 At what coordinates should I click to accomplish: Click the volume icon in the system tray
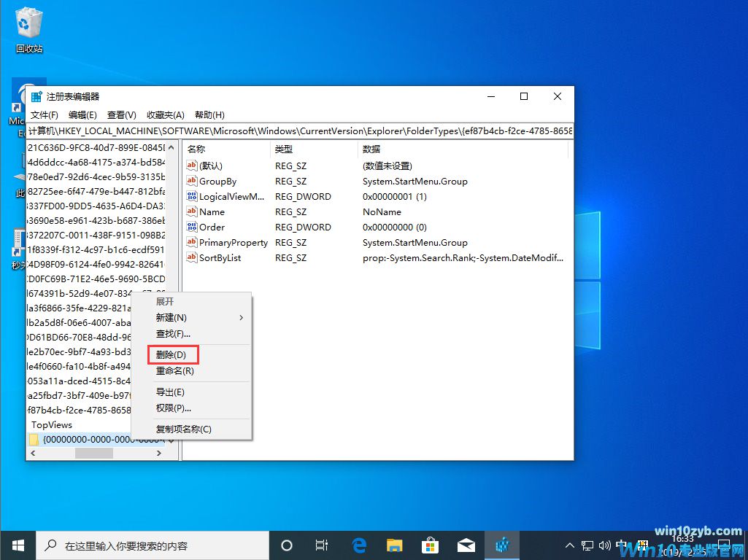tap(605, 545)
